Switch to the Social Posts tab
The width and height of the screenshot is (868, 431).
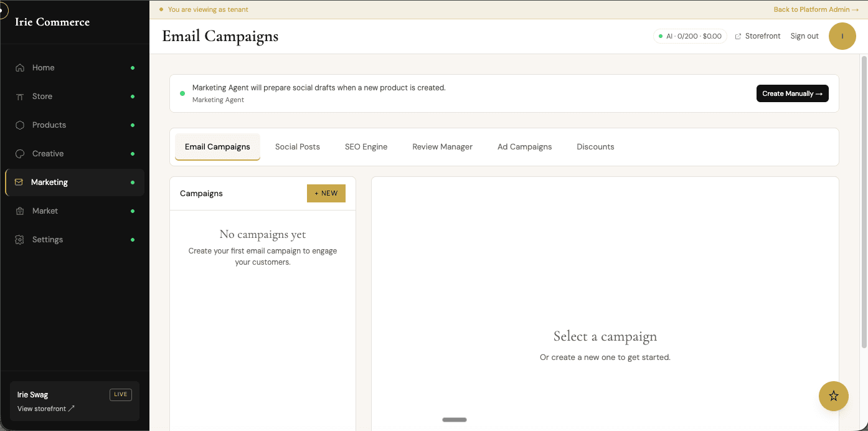[298, 147]
